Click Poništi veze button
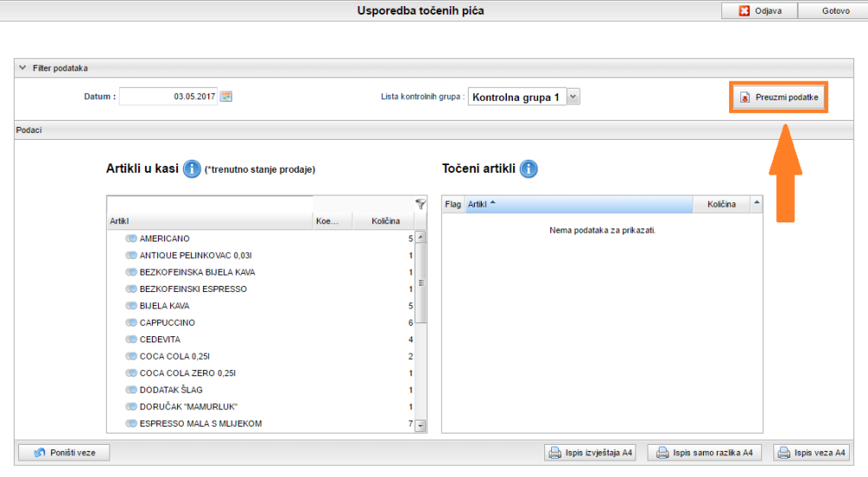The image size is (868, 477). tap(64, 453)
